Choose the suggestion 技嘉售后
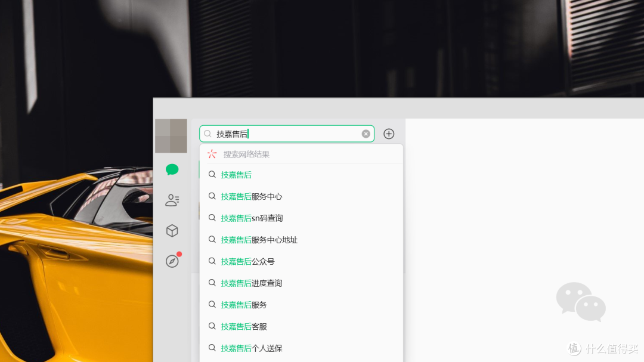This screenshot has height=362, width=644. tap(302, 175)
